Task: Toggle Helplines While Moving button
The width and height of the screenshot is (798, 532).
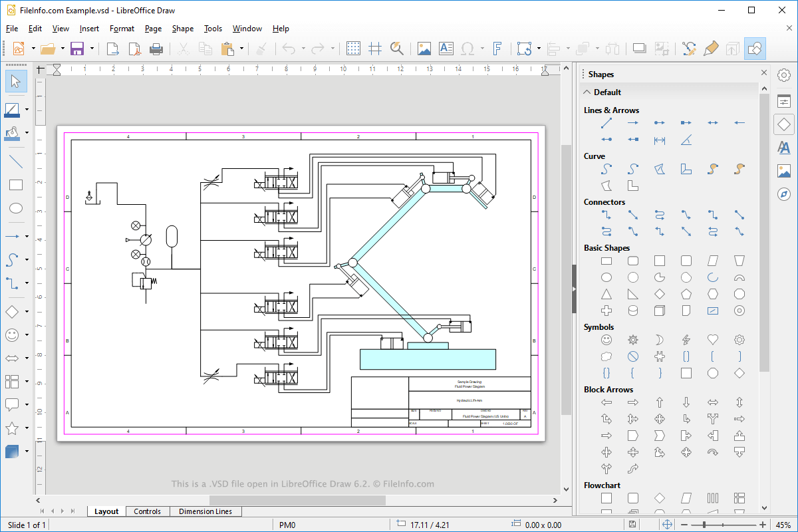Action: click(375, 49)
